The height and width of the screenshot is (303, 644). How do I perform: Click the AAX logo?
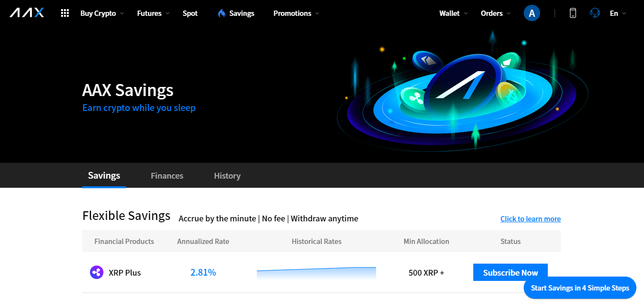[27, 13]
